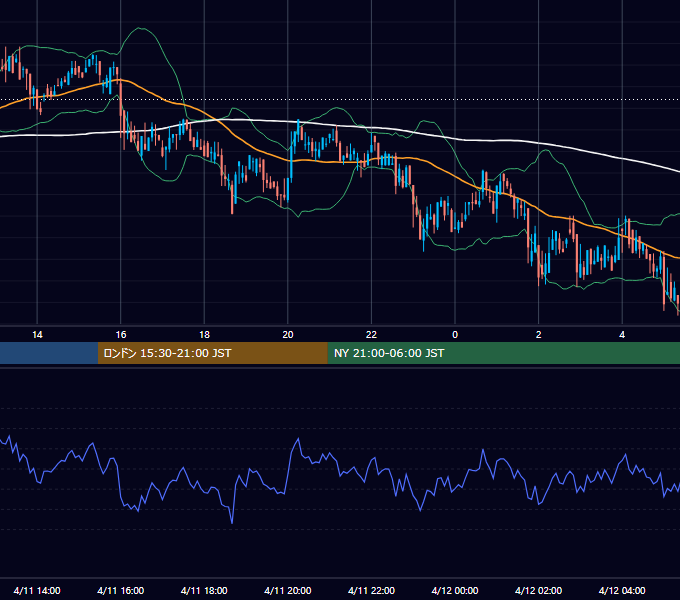Click the 18 hour label on price chart axis
Image resolution: width=680 pixels, height=600 pixels.
point(204,335)
